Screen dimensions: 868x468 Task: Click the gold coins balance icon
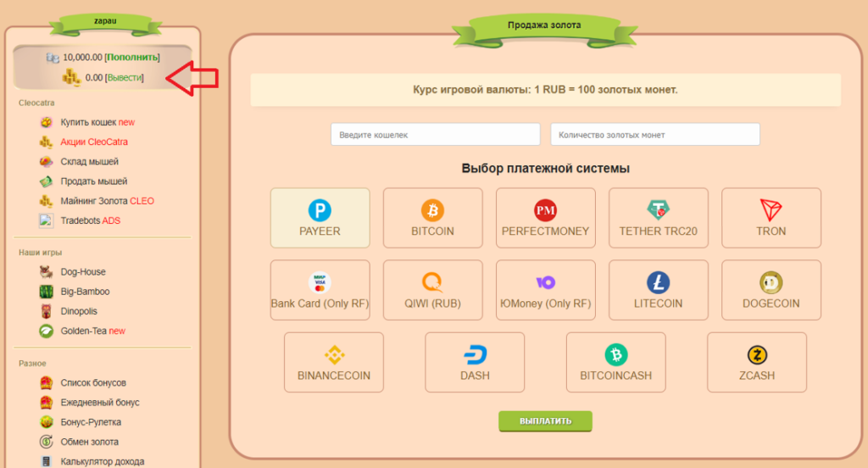tap(71, 77)
